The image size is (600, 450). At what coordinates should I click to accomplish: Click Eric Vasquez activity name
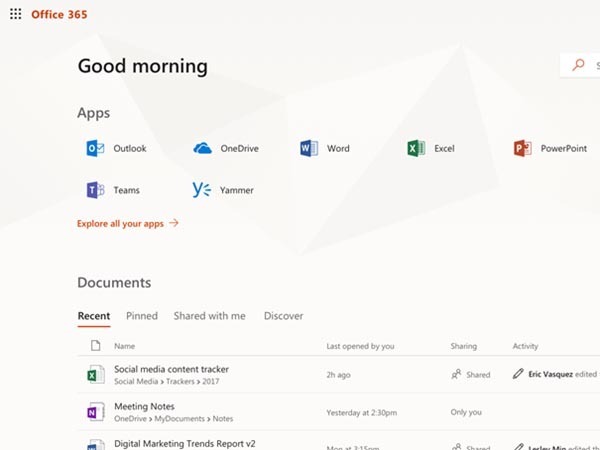coord(551,374)
